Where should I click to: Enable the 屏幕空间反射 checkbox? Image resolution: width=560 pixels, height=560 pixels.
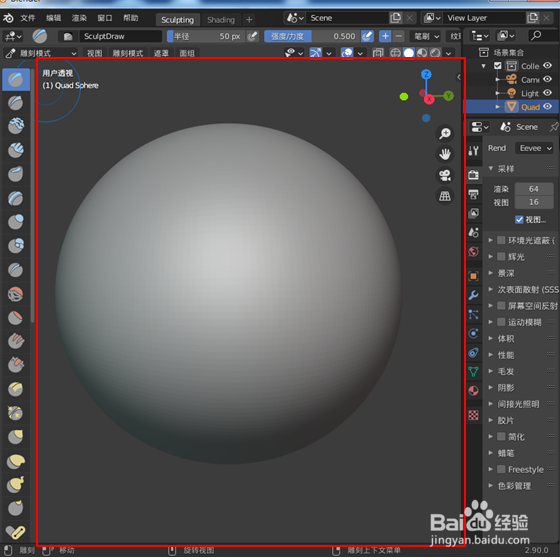pos(501,305)
